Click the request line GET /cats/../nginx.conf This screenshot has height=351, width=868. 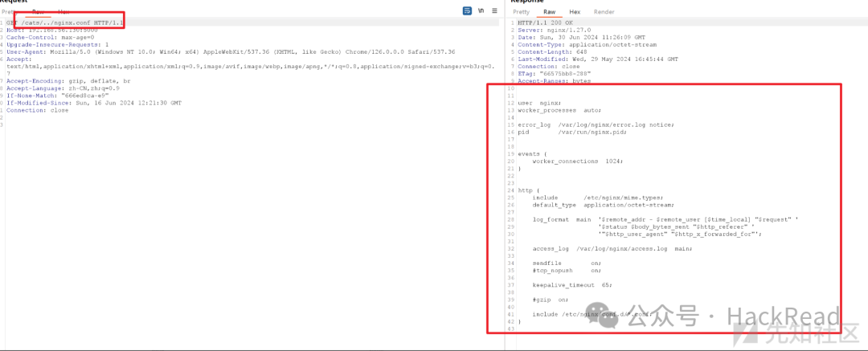pos(65,22)
